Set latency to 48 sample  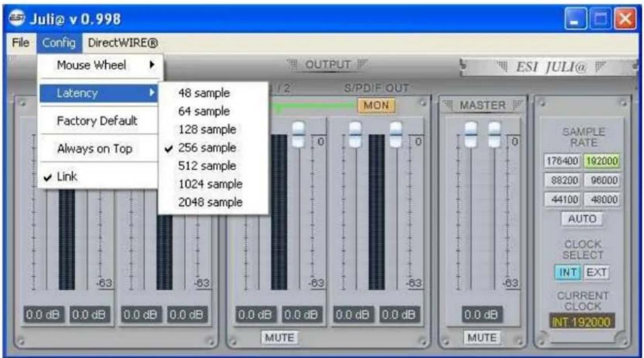click(x=213, y=93)
